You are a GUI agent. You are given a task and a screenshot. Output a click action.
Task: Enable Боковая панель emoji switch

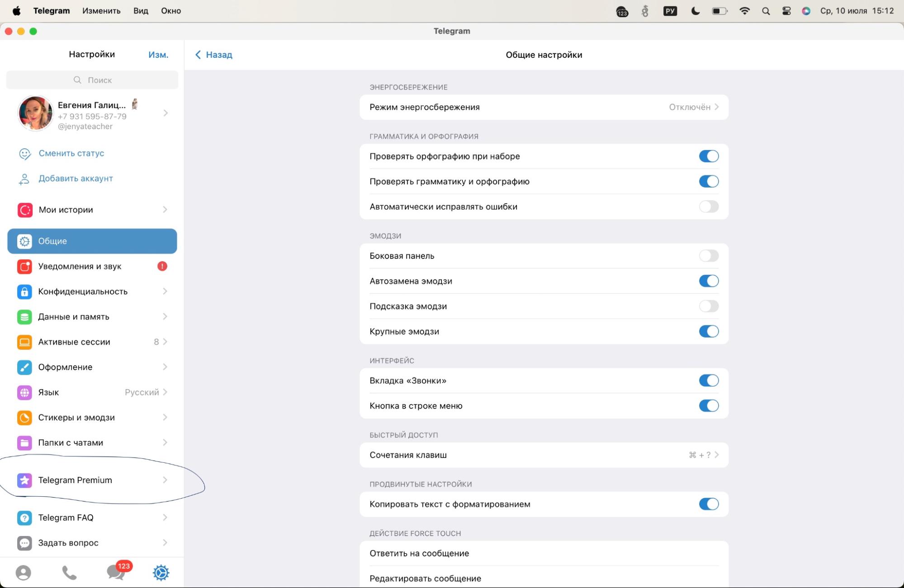click(709, 256)
